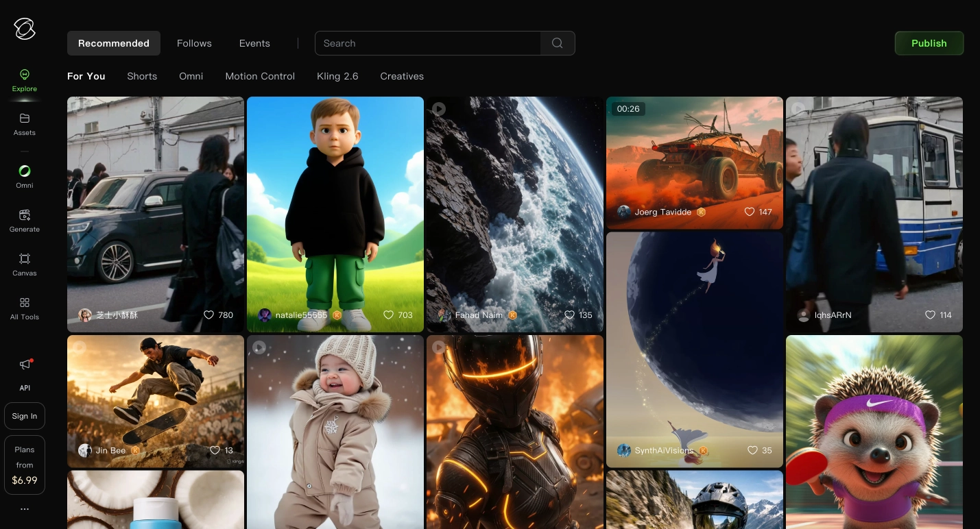This screenshot has height=529, width=980.
Task: Click the megaphone icon with the red dot
Action: coord(25,365)
